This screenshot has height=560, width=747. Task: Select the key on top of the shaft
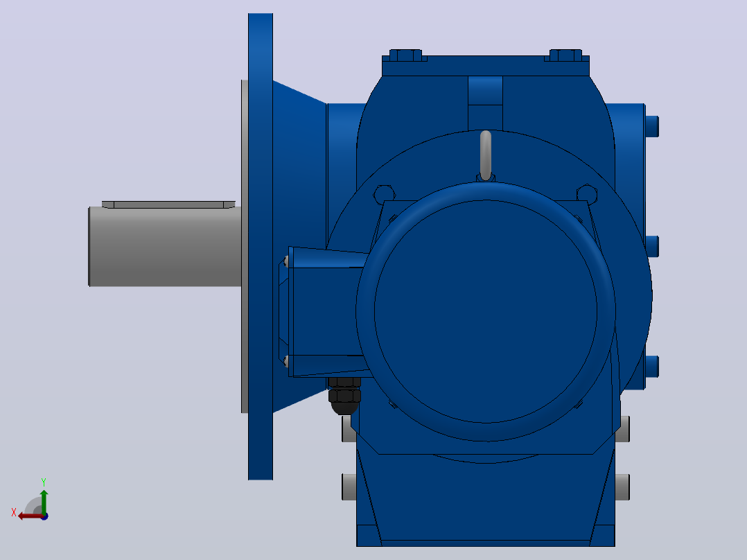(168, 204)
